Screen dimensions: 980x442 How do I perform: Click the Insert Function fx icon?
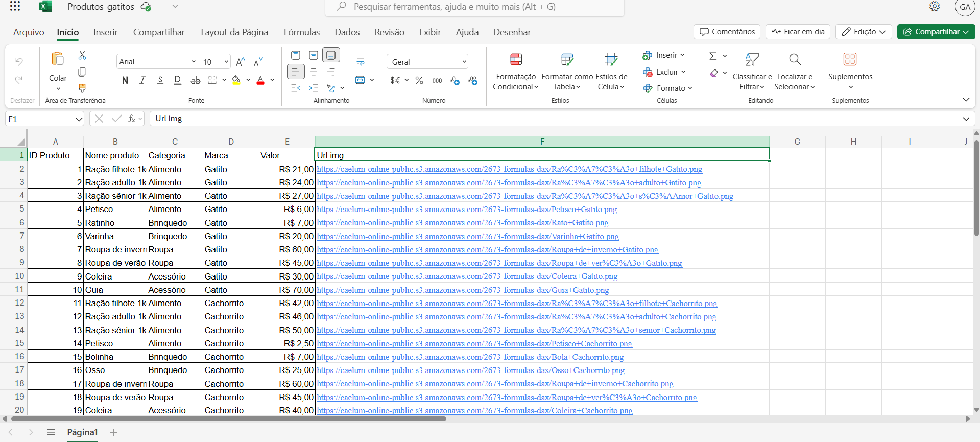coord(132,119)
